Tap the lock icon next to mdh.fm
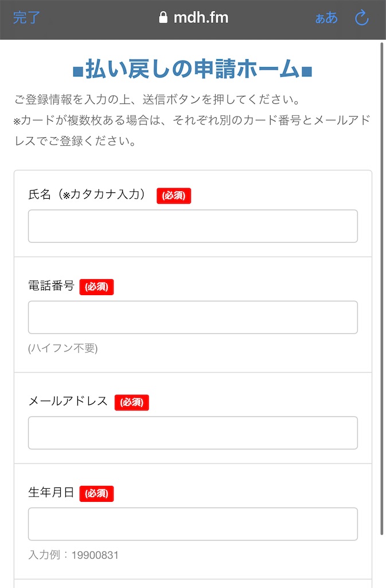 pos(165,17)
